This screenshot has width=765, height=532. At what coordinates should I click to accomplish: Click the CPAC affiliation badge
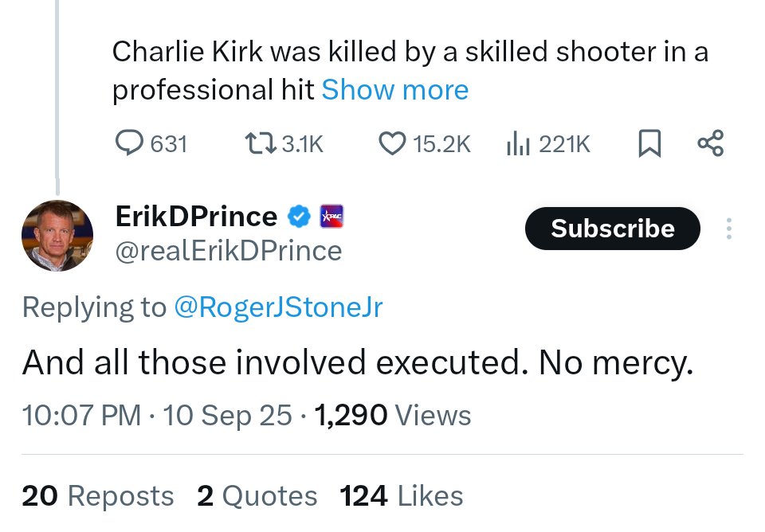(x=331, y=216)
